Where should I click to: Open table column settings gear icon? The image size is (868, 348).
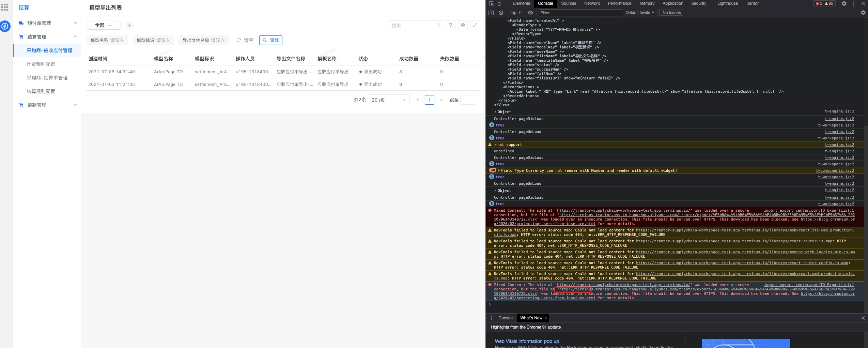tap(463, 25)
